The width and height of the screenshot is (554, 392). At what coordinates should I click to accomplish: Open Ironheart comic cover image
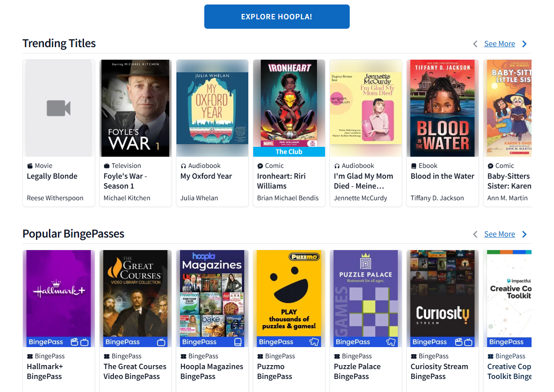pyautogui.click(x=289, y=103)
